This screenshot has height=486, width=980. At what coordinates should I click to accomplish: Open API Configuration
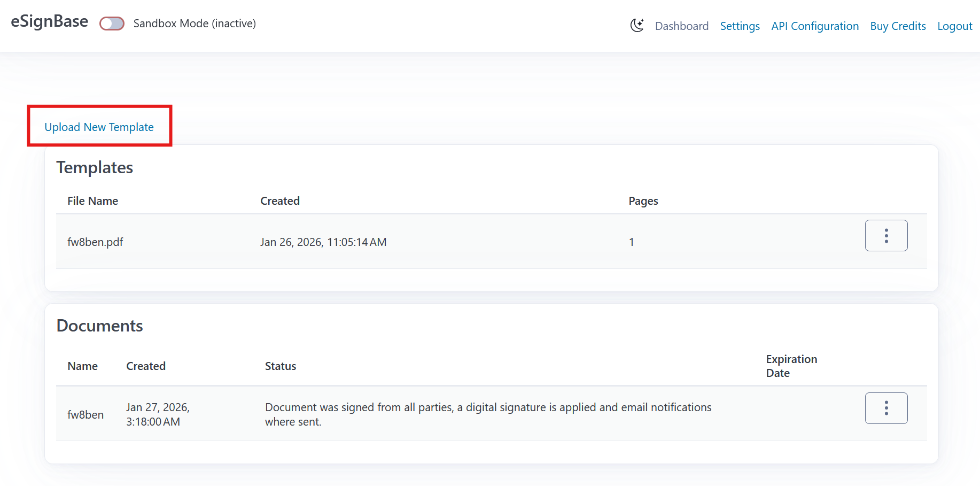(814, 26)
